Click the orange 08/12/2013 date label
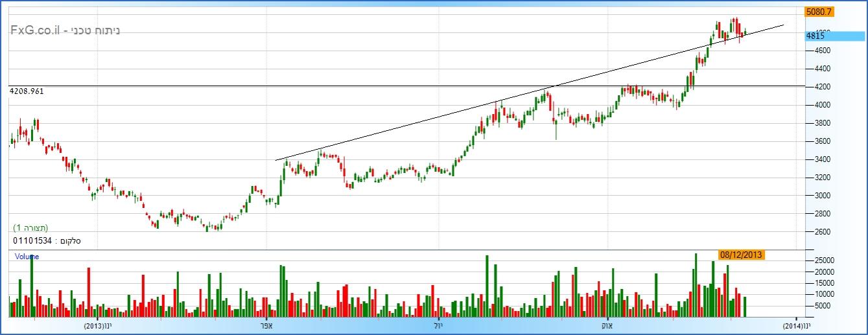Viewport: 868px width, 335px height. click(x=741, y=255)
